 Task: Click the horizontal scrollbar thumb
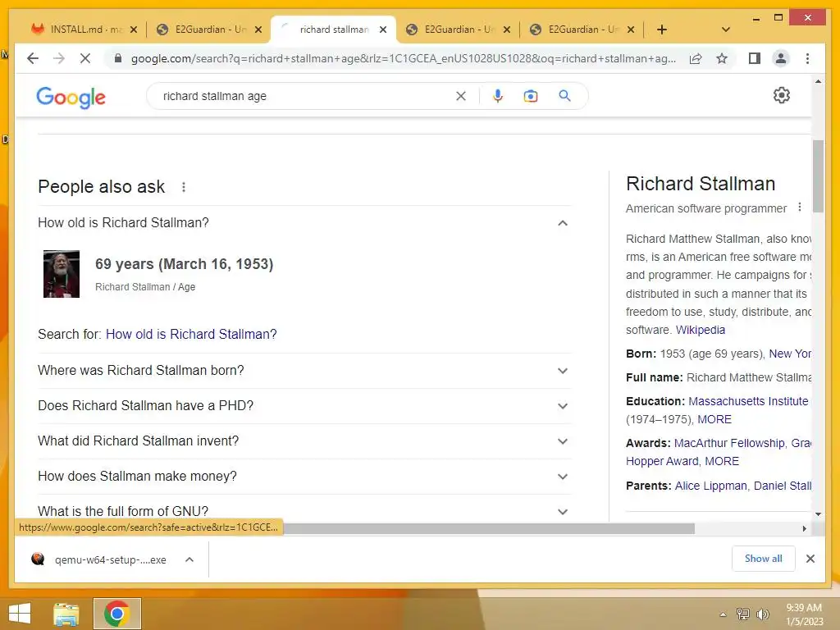(x=489, y=529)
